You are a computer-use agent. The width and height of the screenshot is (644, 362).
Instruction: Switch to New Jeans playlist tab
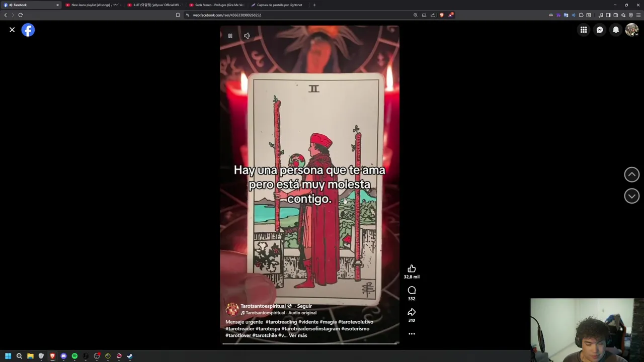93,5
